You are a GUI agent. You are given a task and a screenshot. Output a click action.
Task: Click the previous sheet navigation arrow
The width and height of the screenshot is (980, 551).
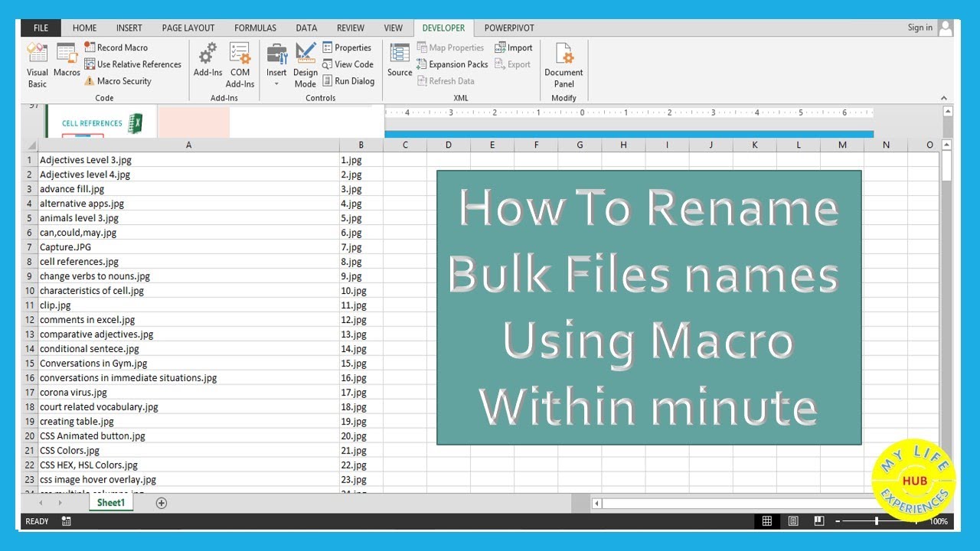tap(40, 503)
